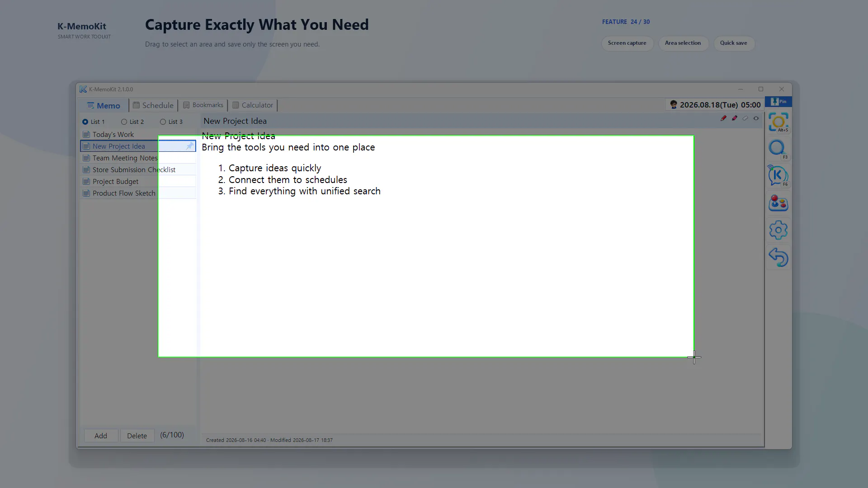Click the note icon beside Product Flow Sketch
868x488 pixels.
tap(86, 193)
